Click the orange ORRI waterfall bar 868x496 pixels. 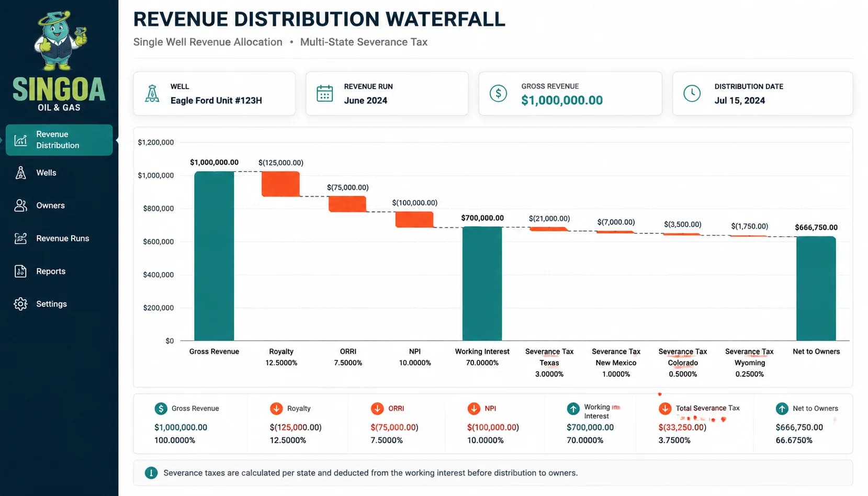click(347, 204)
